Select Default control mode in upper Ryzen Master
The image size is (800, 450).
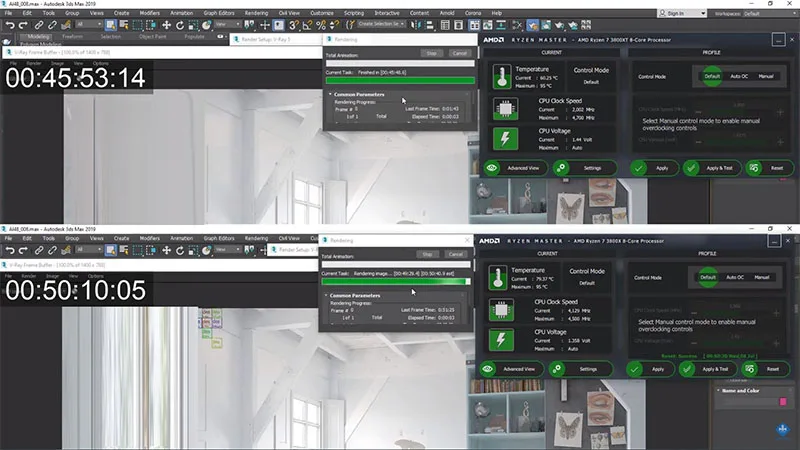point(712,77)
